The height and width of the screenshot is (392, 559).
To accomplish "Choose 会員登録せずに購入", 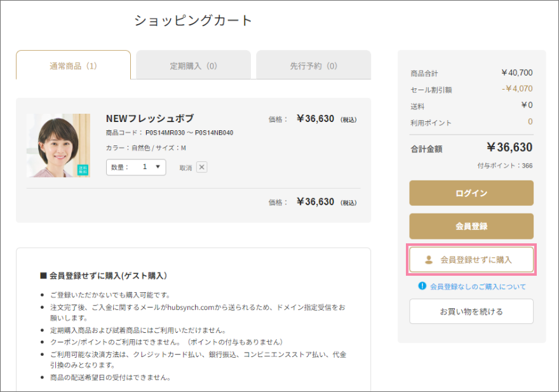I will [x=471, y=260].
